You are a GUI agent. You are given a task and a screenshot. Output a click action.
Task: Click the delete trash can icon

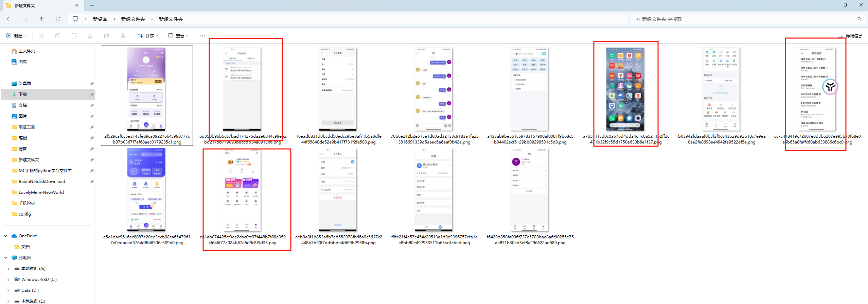[x=123, y=36]
